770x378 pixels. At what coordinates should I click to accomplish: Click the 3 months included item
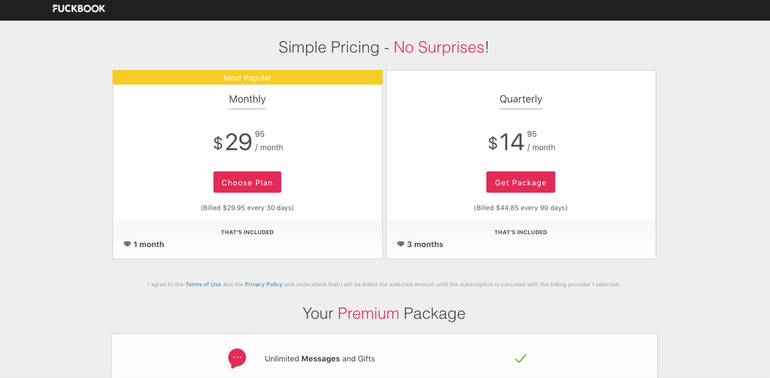tap(420, 244)
